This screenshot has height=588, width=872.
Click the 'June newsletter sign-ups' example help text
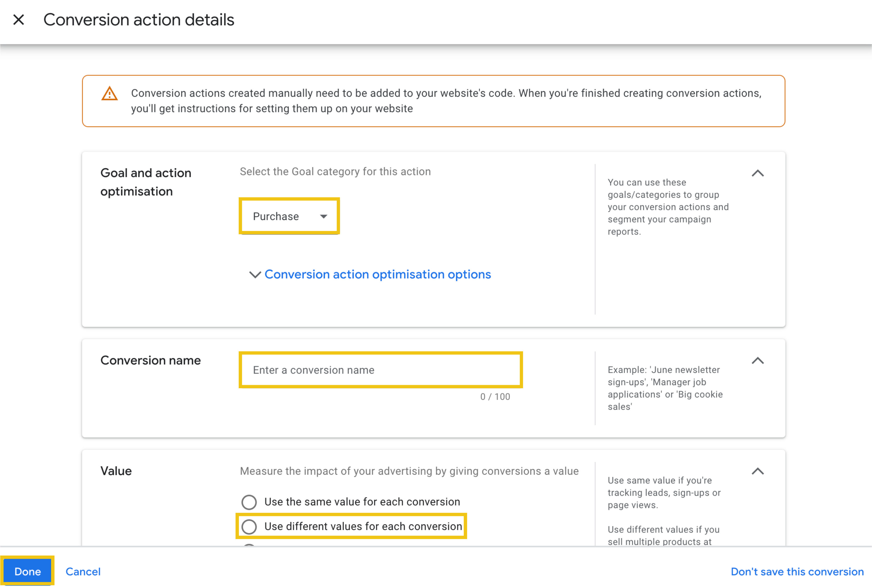coord(665,388)
